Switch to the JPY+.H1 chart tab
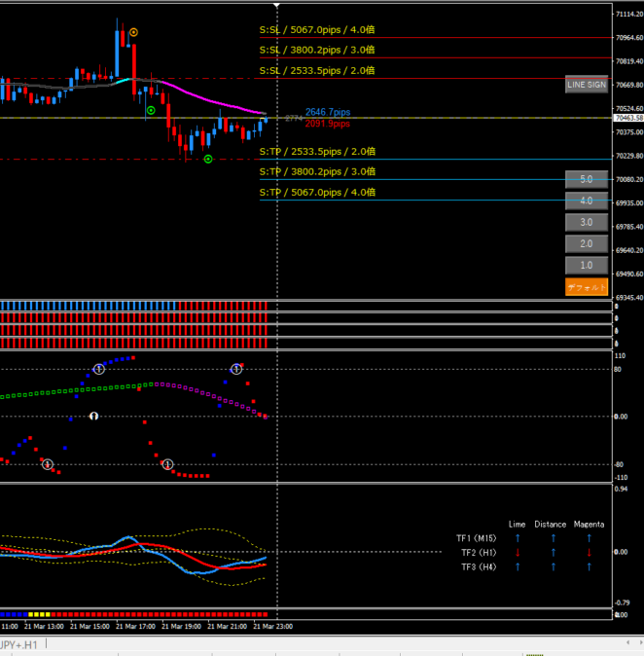Viewport: 644px width, 656px height. click(19, 645)
